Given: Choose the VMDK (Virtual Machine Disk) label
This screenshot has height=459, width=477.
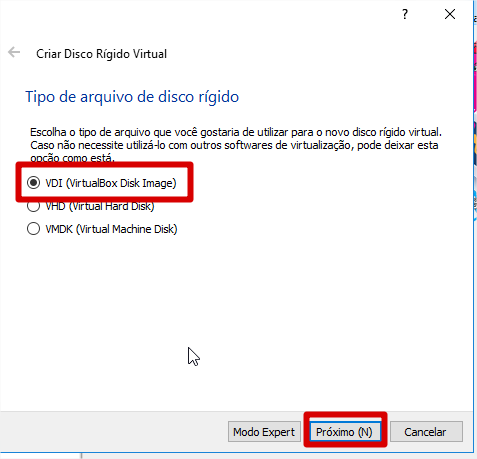Looking at the screenshot, I should point(111,229).
